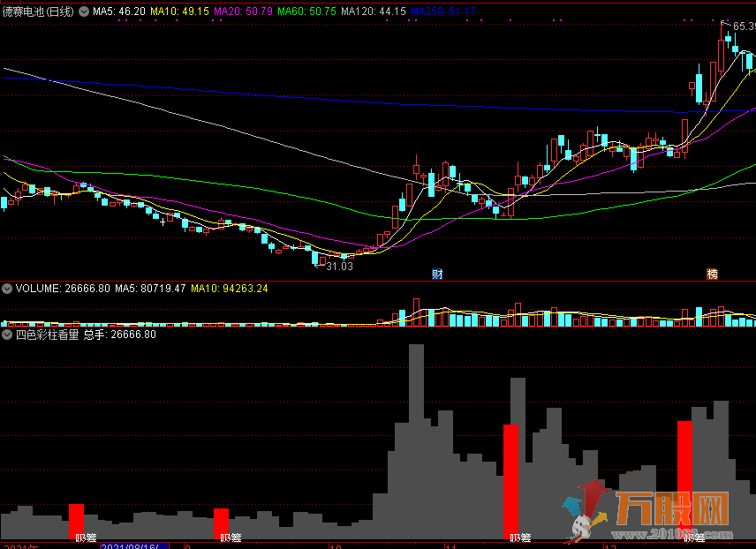
Task: Open the 四色彩柱看量 indicator dropdown arrow
Action: pyautogui.click(x=7, y=335)
